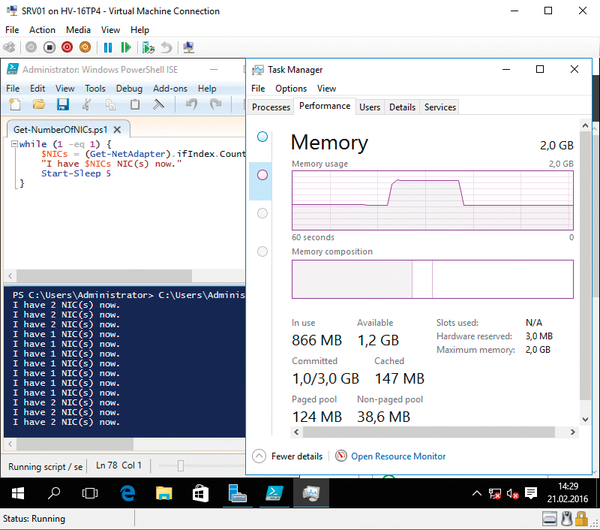Click the Enhanced Session icon in VM toolbar
Screen dimensions: 600x530
coord(189,47)
